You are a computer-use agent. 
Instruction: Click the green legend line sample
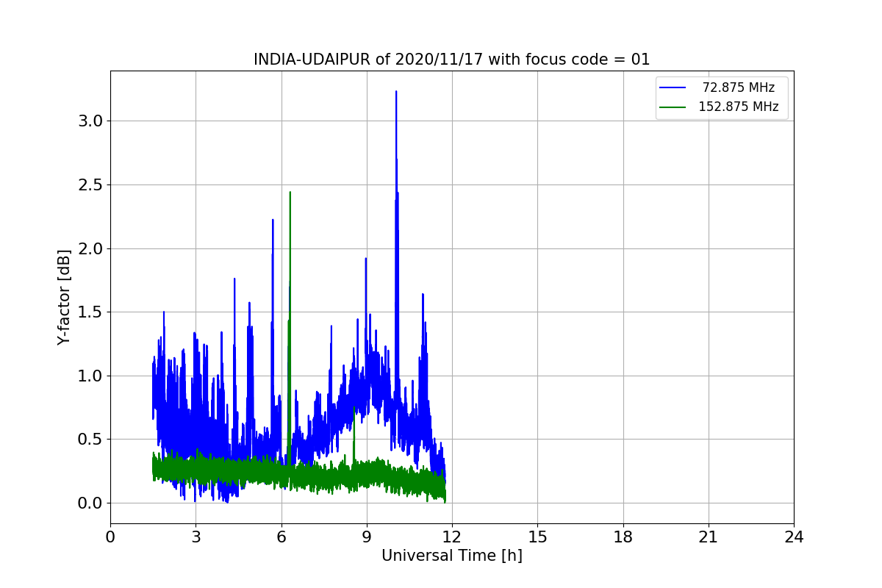673,107
